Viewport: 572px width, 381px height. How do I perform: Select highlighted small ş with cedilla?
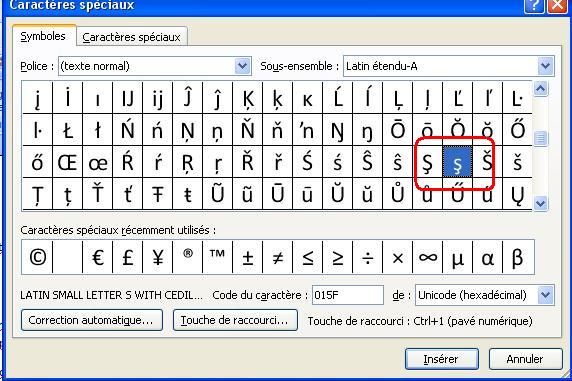tap(457, 162)
